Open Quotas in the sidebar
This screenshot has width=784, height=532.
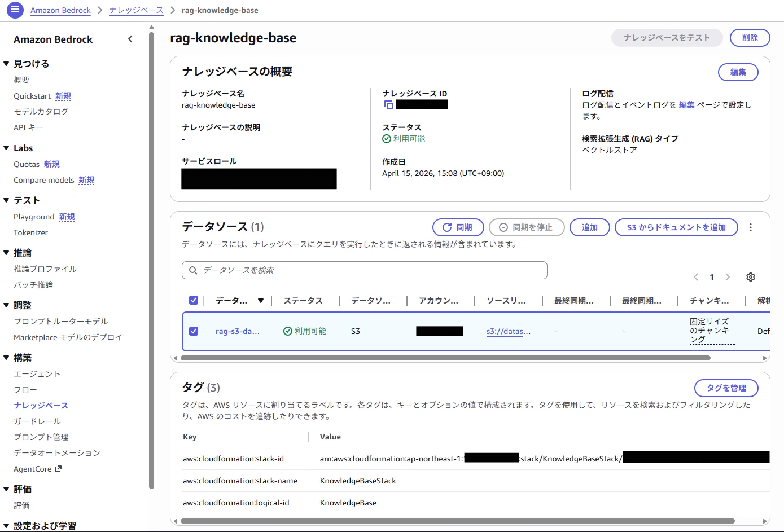(x=27, y=164)
